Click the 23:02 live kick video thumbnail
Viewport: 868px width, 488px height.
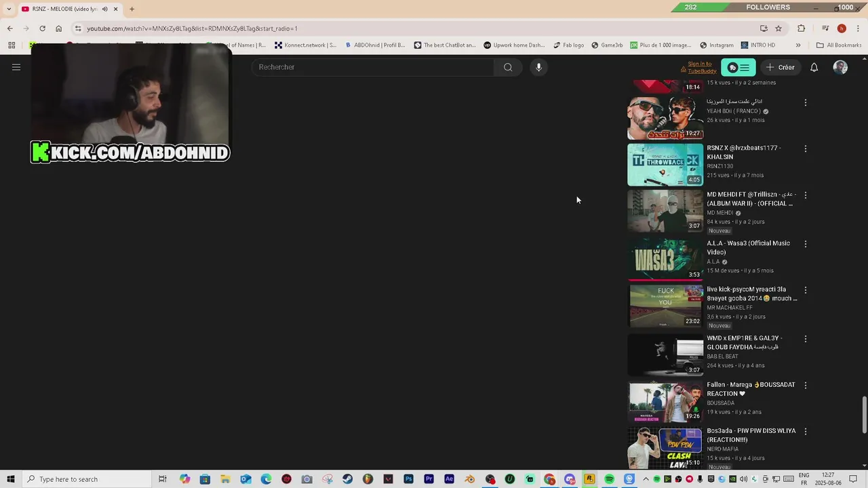[665, 306]
